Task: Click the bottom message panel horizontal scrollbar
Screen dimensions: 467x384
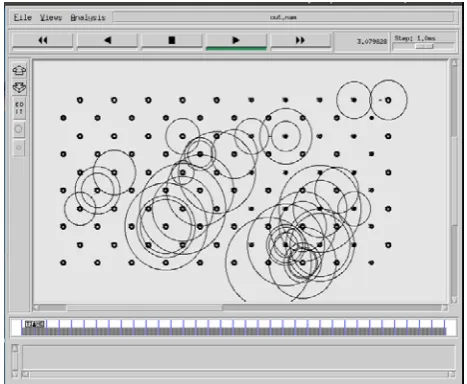Action: [237, 375]
